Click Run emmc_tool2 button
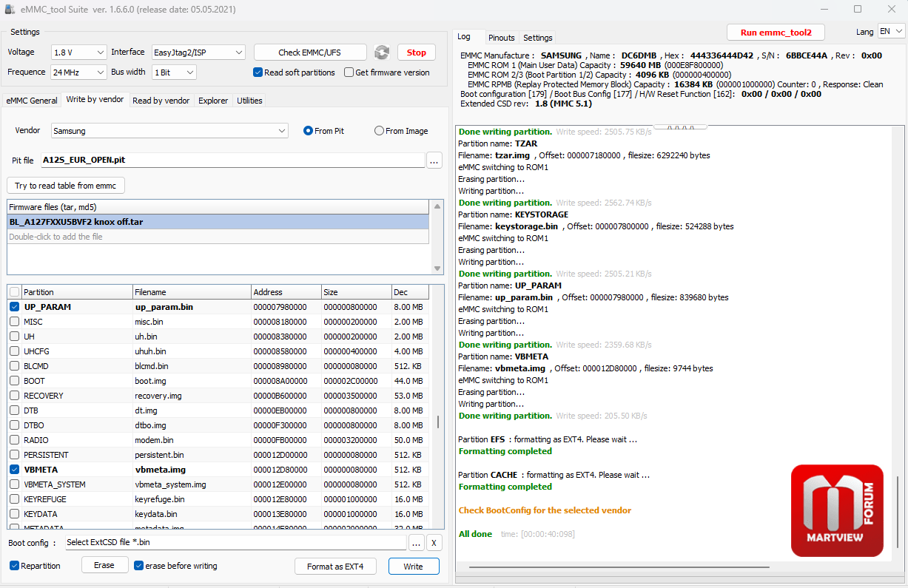This screenshot has height=588, width=908. click(x=776, y=33)
